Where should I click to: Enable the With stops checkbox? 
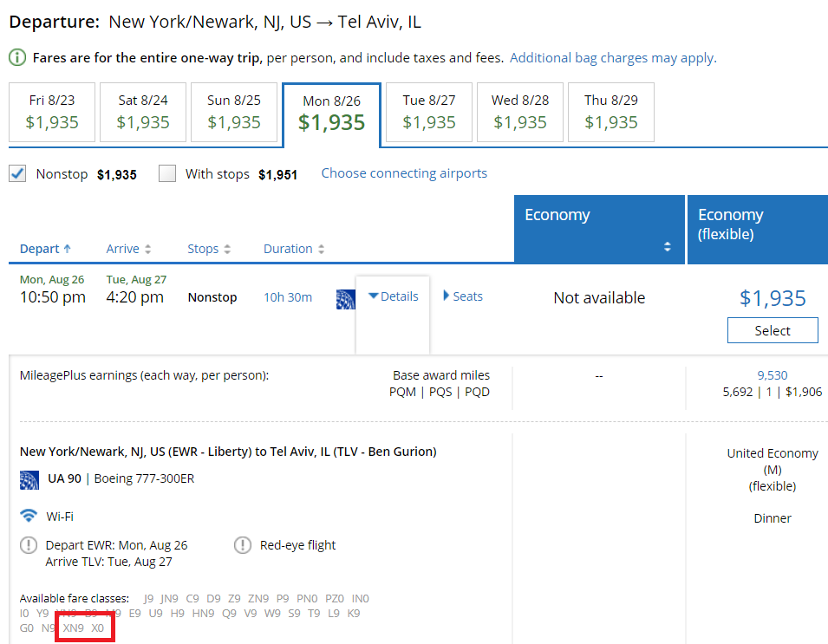click(167, 173)
